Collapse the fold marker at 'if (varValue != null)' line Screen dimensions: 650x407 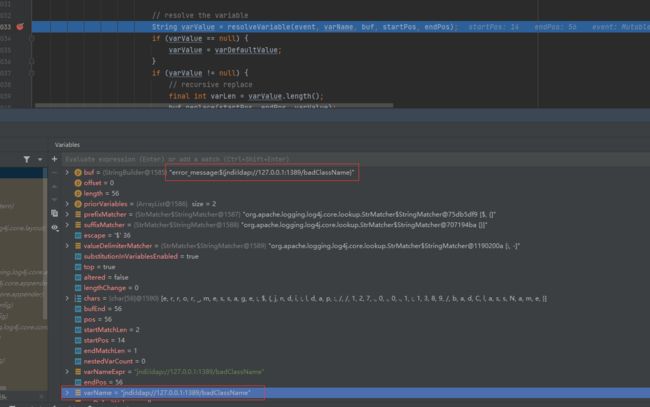[32, 73]
